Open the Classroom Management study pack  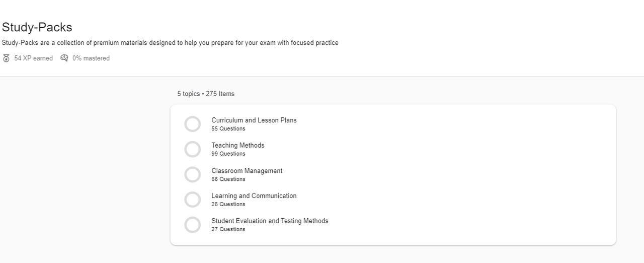pos(247,171)
